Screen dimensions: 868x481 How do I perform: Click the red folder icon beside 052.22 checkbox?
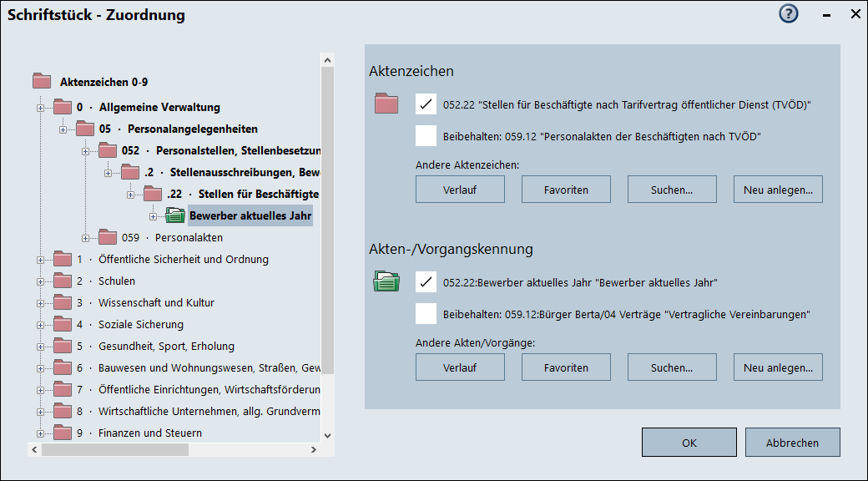pyautogui.click(x=386, y=104)
